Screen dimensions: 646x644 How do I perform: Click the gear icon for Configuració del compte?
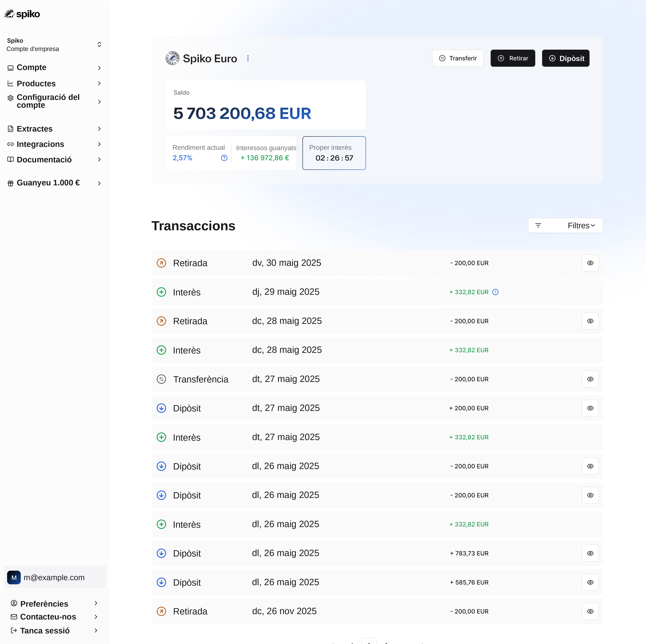11,98
